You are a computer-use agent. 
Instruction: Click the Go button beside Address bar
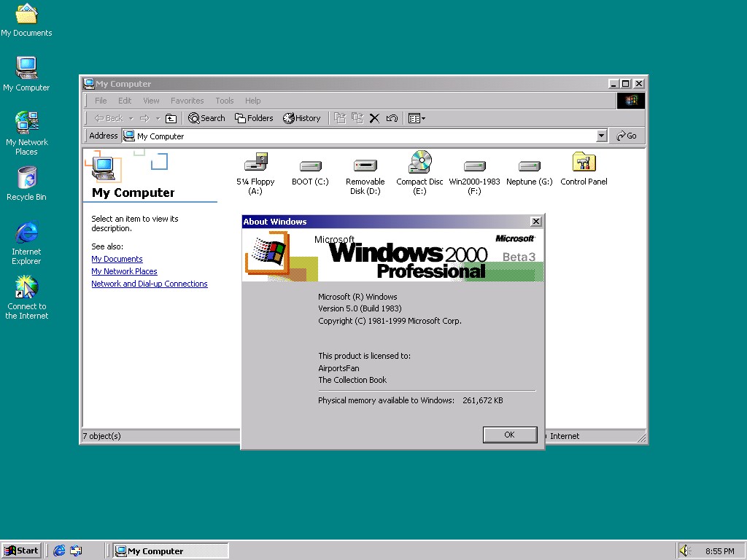click(627, 136)
